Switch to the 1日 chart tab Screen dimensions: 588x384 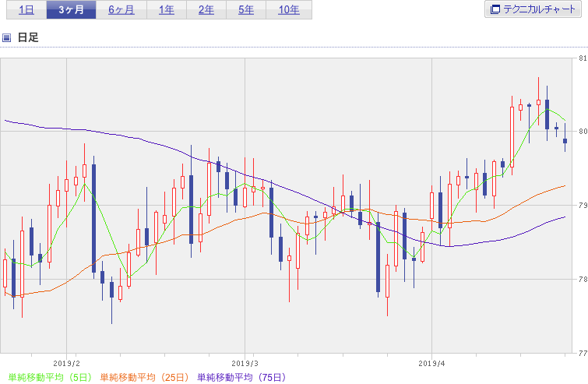[x=26, y=9]
